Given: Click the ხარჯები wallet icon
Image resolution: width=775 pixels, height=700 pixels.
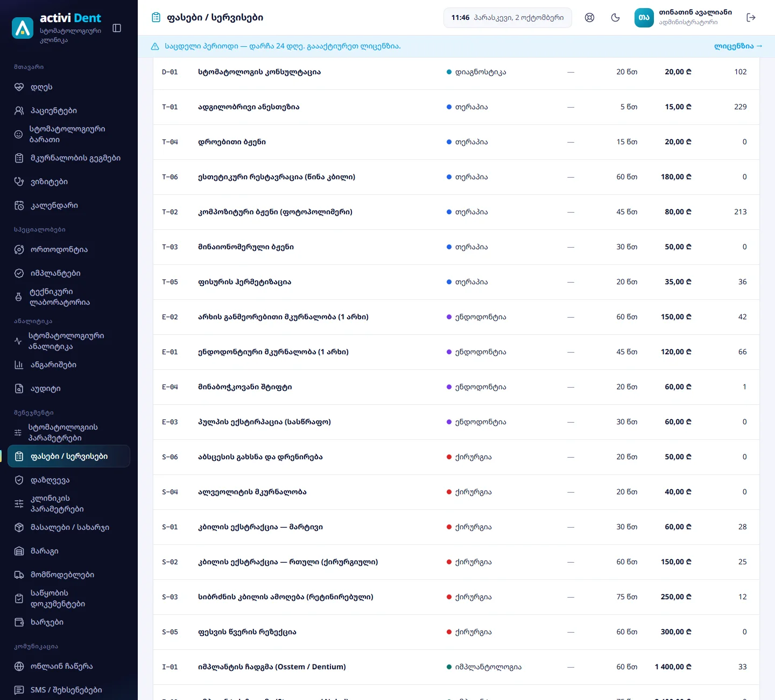Looking at the screenshot, I should [x=19, y=622].
